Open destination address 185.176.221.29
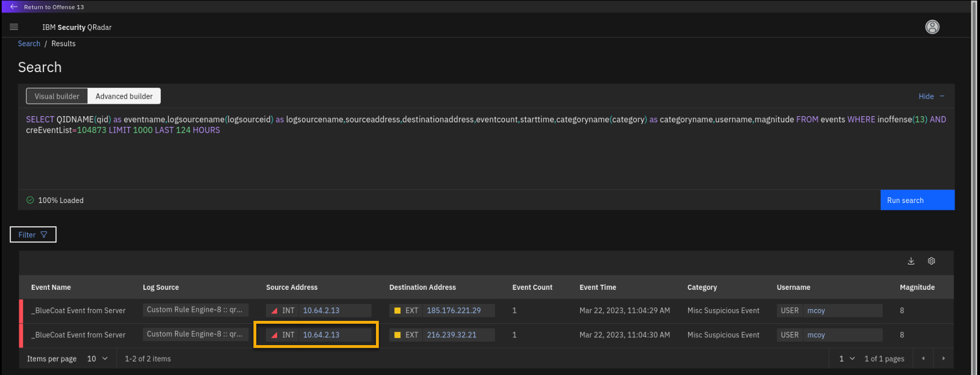 454,310
